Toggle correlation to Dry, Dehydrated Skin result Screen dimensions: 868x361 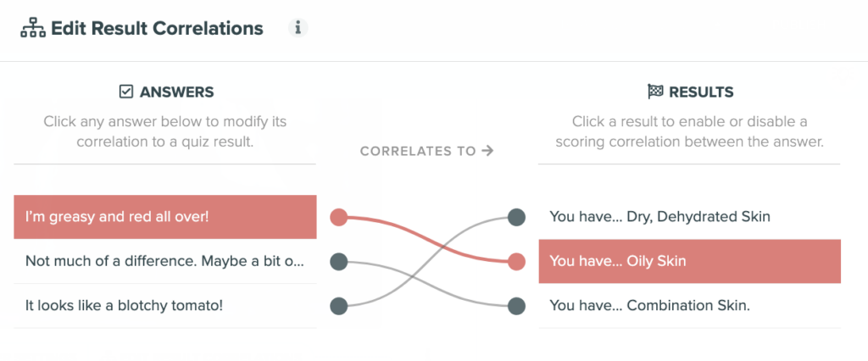pyautogui.click(x=690, y=217)
